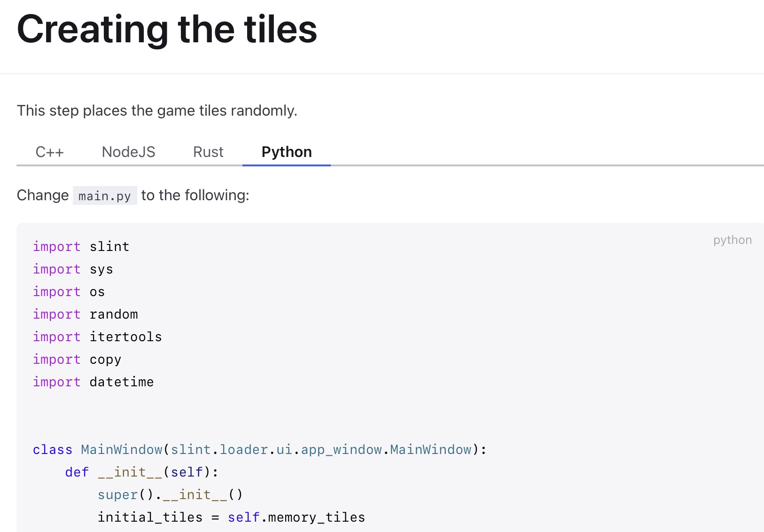
Task: Click the "Creating the tiles" heading
Action: tap(167, 29)
